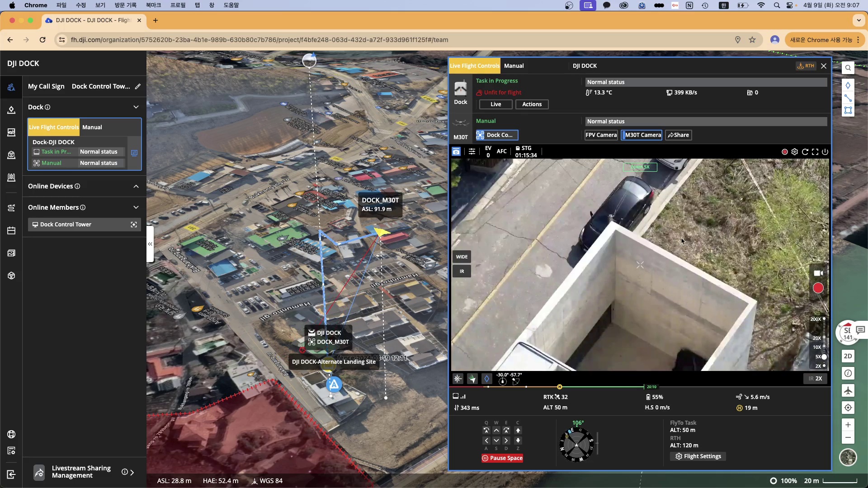
Task: Select the FPV Camera tab
Action: point(601,135)
